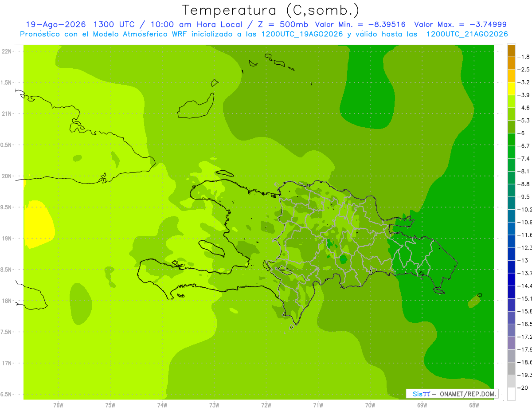Click the white swatch below -20
Viewport: 532px width, 411px height.
click(x=511, y=394)
